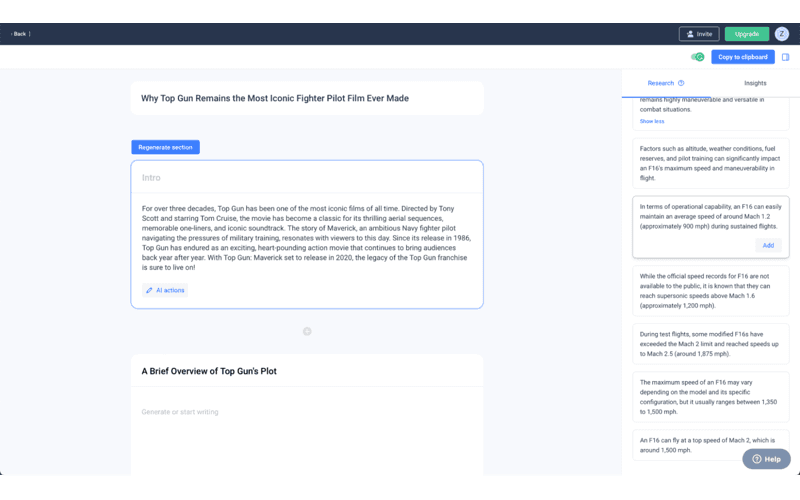The width and height of the screenshot is (800, 500).
Task: Click the pencil icon in AI actions
Action: click(149, 290)
